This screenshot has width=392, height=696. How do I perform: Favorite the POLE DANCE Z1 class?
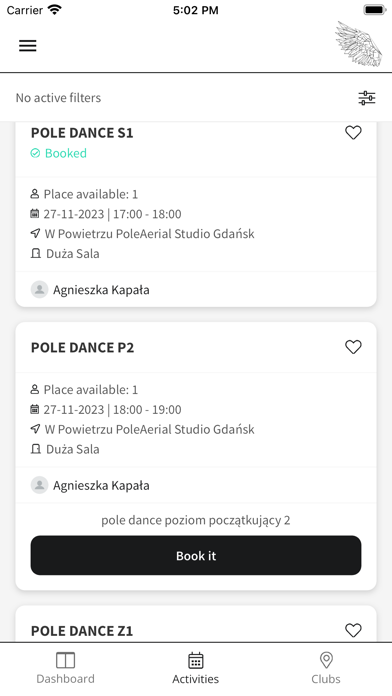[353, 630]
